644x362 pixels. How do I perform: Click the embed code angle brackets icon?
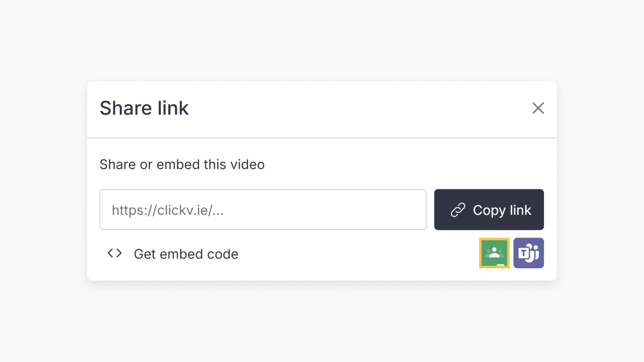[114, 253]
